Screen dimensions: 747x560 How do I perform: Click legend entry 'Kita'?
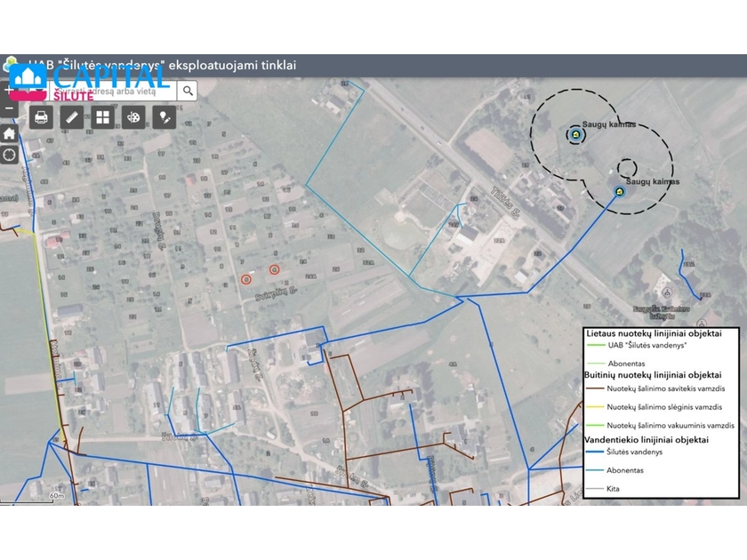613,489
